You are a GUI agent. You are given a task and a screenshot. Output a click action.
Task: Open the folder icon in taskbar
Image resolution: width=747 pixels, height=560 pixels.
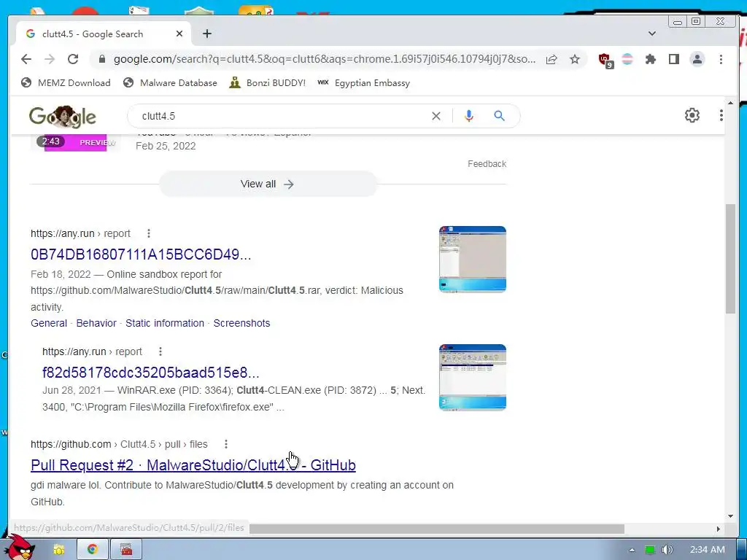[x=58, y=550]
